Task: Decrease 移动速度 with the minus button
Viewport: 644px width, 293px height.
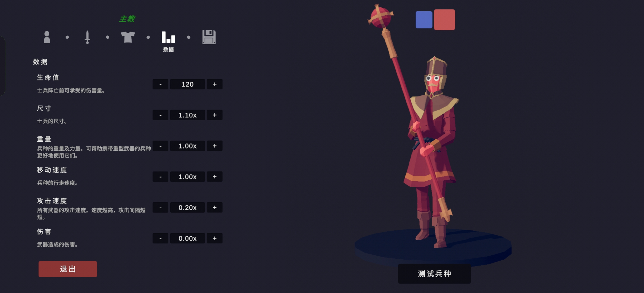Action: (160, 177)
